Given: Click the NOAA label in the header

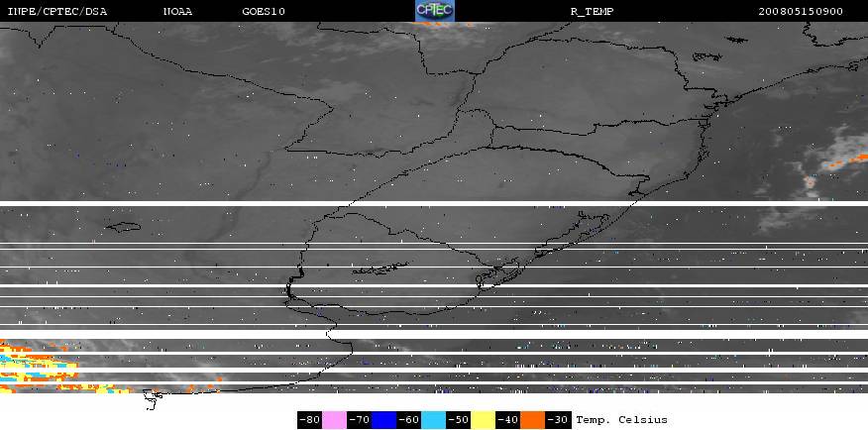Looking at the screenshot, I should [177, 12].
